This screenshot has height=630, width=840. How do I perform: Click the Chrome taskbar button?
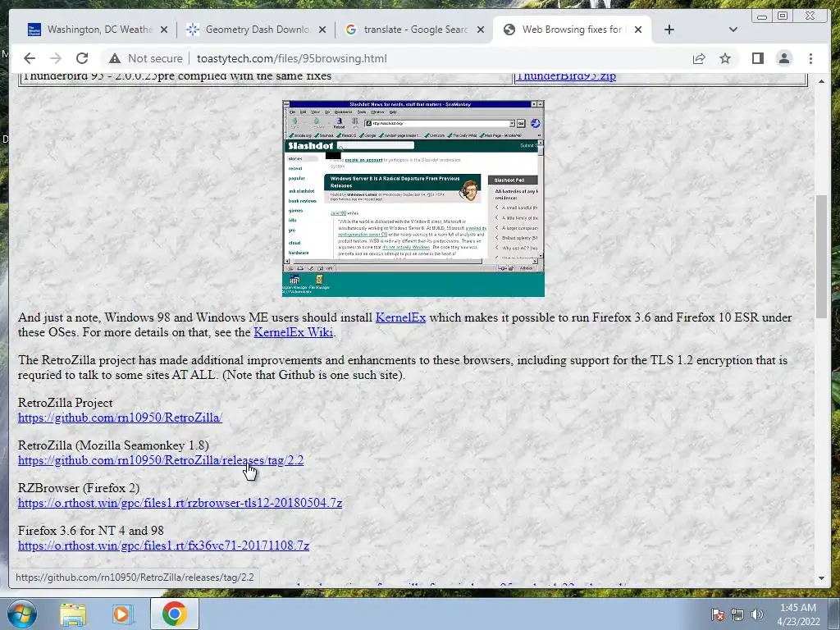175,614
